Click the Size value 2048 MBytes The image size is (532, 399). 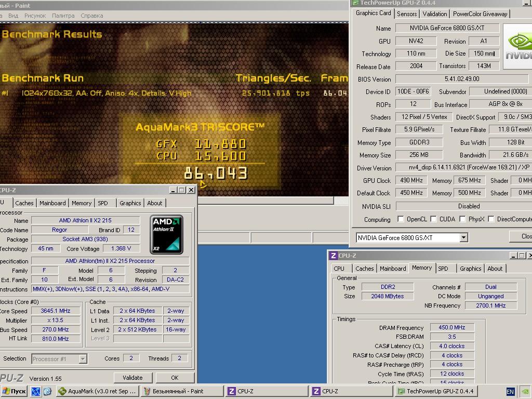click(388, 296)
